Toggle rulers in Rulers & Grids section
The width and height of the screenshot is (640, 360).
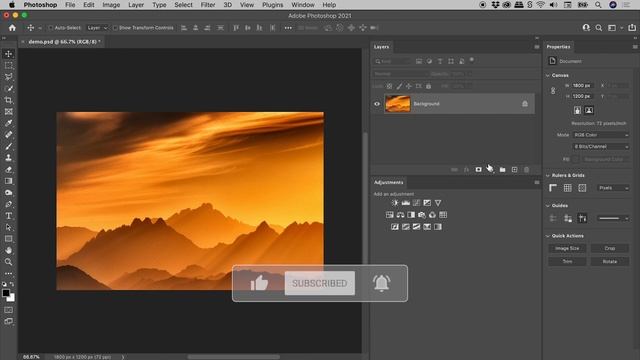coord(553,188)
